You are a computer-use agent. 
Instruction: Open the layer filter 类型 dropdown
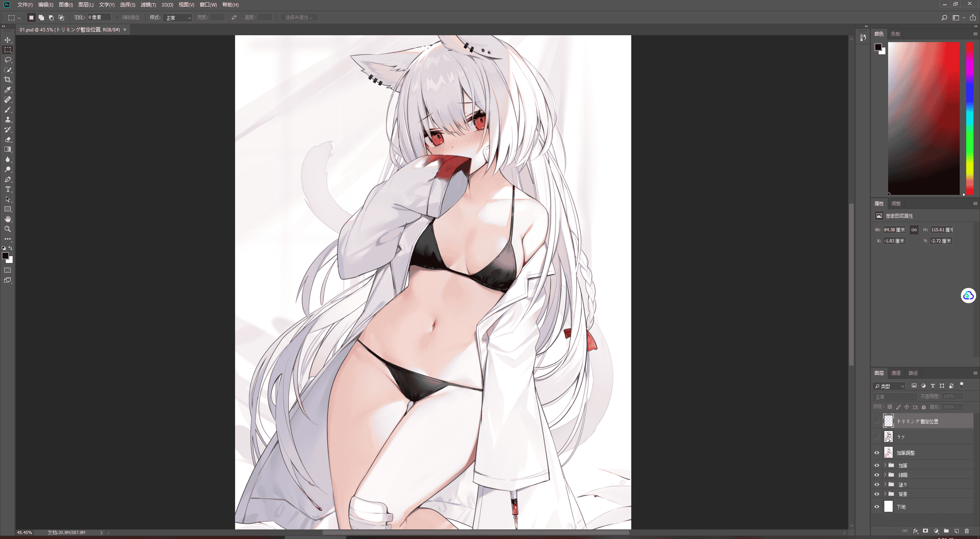tap(889, 386)
